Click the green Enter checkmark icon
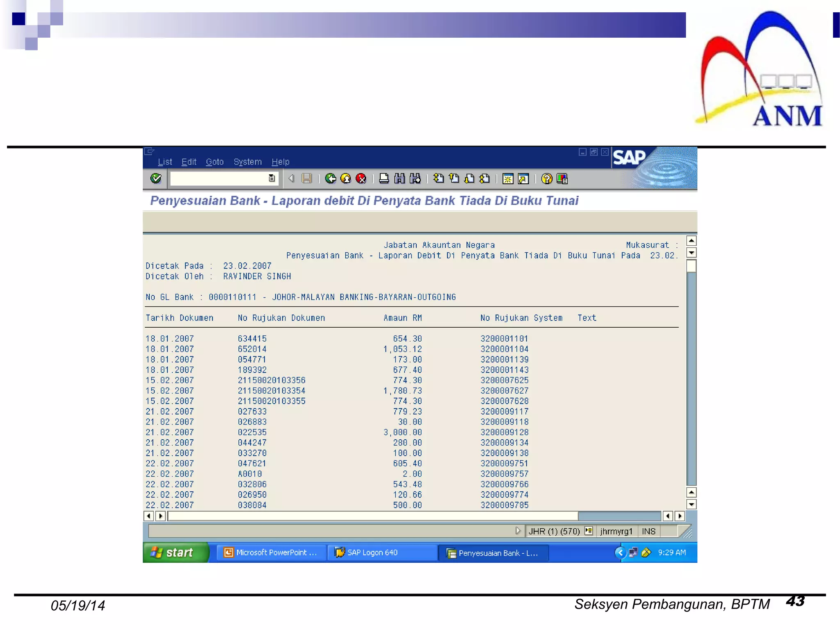 coord(156,178)
